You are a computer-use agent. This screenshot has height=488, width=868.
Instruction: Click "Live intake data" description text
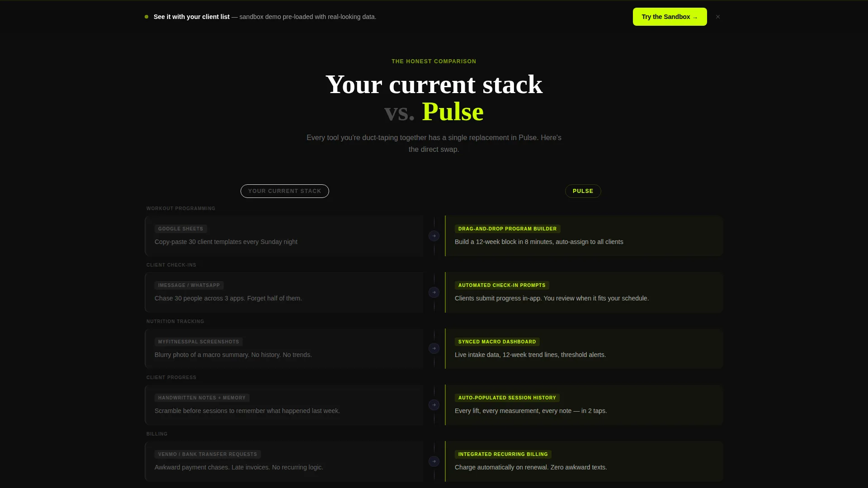(530, 355)
